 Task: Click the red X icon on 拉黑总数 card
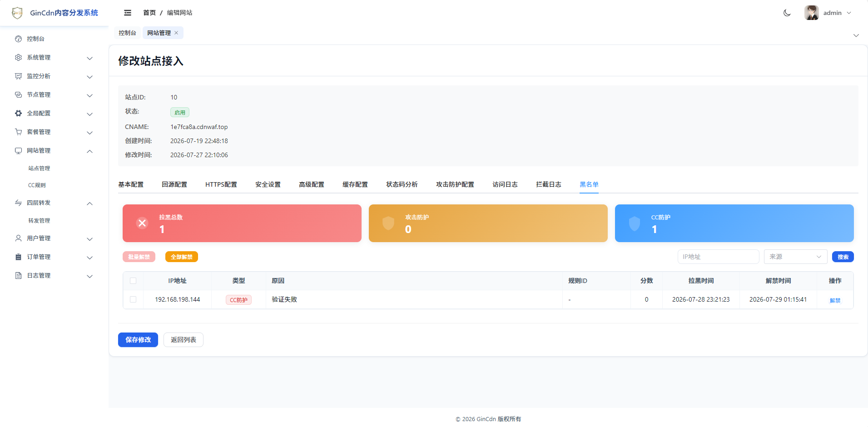point(142,223)
